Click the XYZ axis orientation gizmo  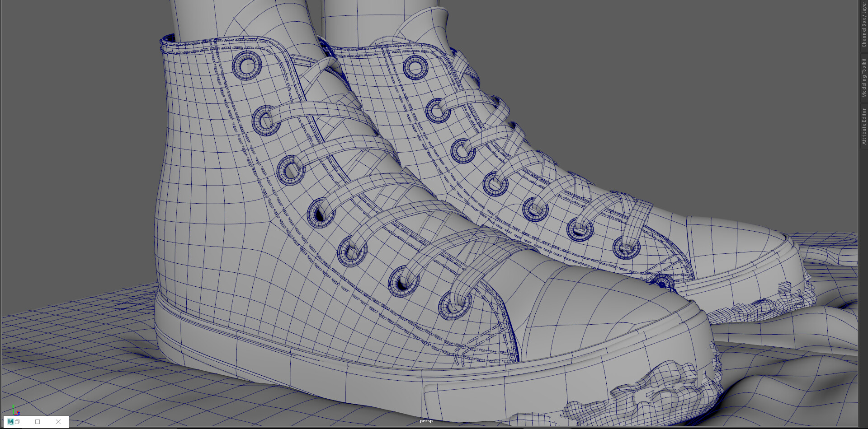coord(15,410)
